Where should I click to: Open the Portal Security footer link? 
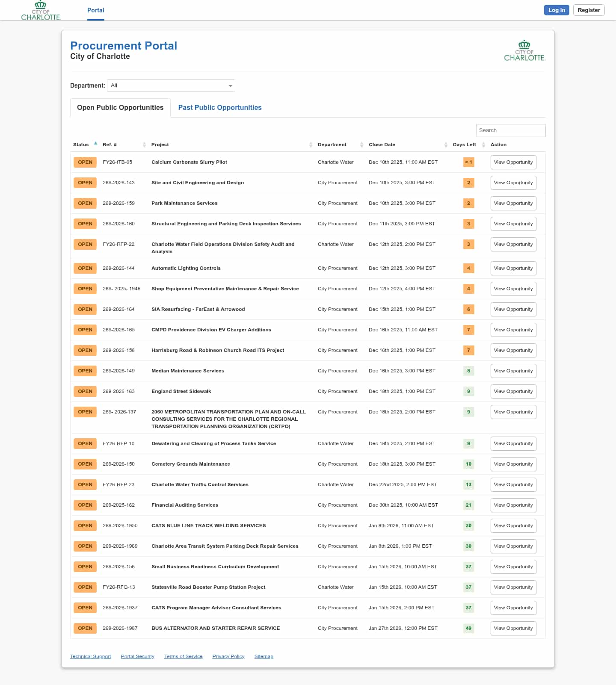[138, 656]
